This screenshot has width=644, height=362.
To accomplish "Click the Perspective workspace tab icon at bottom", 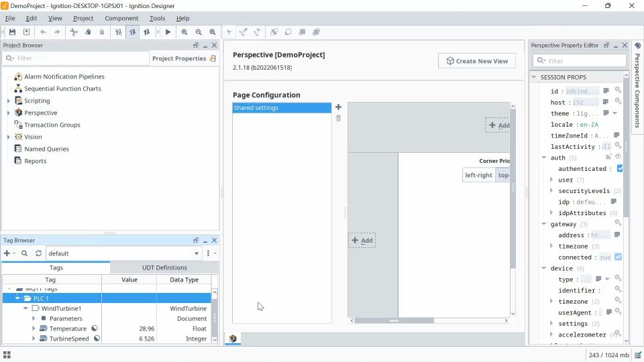I will tap(233, 339).
